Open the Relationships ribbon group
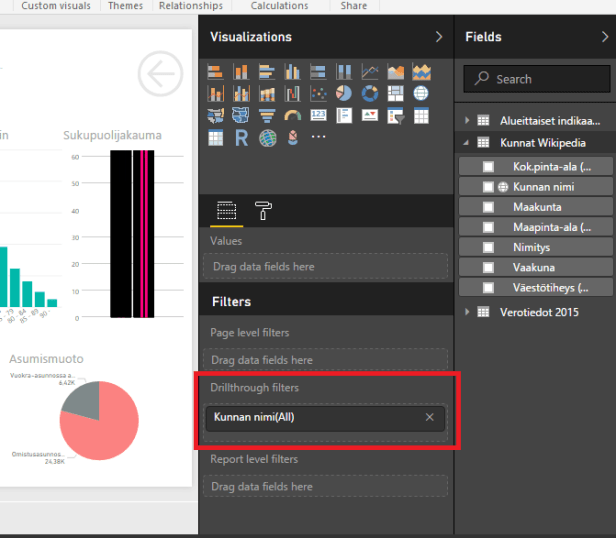The image size is (616, 538). click(190, 6)
